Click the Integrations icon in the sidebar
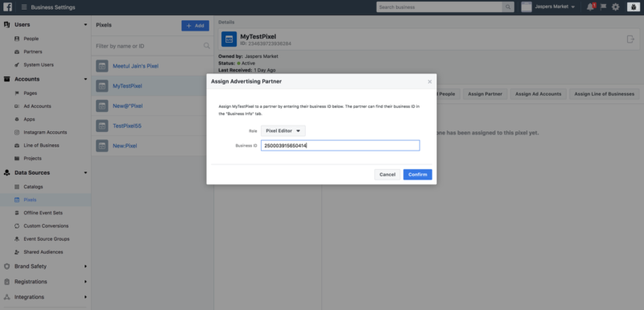 pos(6,297)
